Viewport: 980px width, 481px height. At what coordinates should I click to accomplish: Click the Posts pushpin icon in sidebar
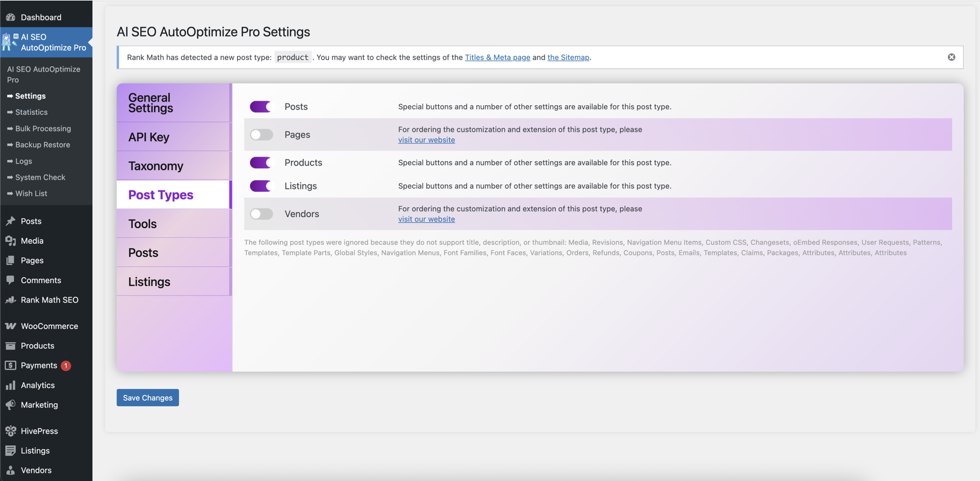pos(10,221)
